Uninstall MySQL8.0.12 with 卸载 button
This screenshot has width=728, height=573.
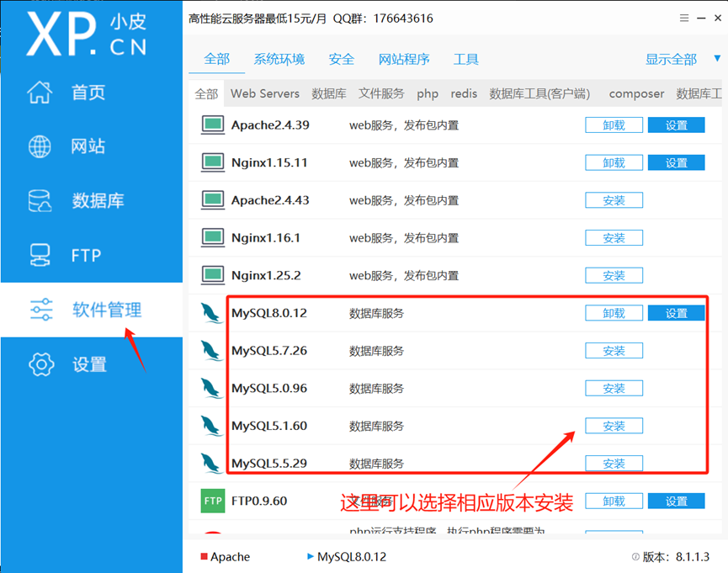(614, 313)
